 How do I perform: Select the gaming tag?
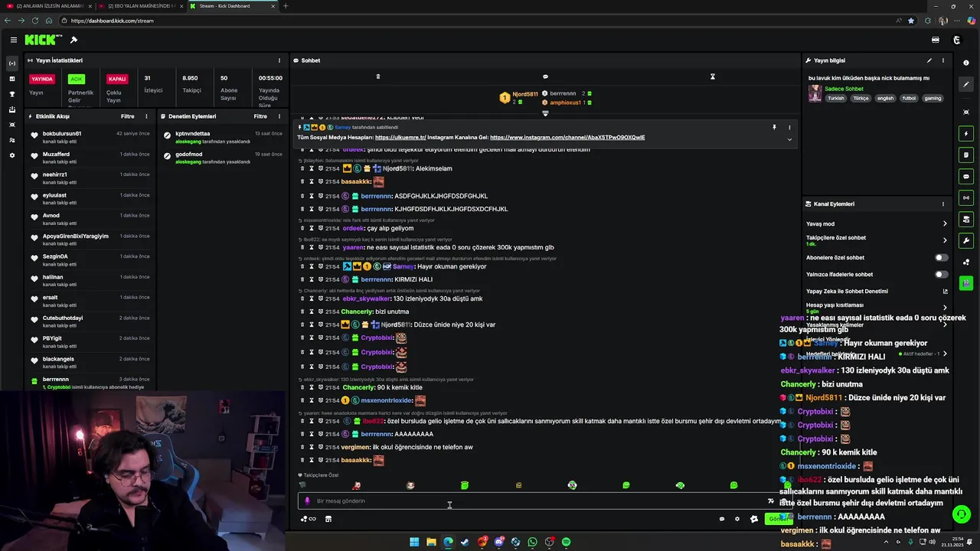(x=933, y=99)
